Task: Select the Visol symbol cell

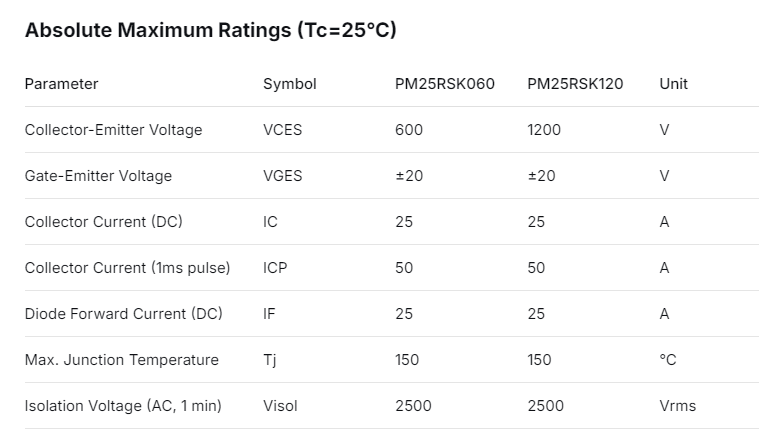Action: pos(280,406)
